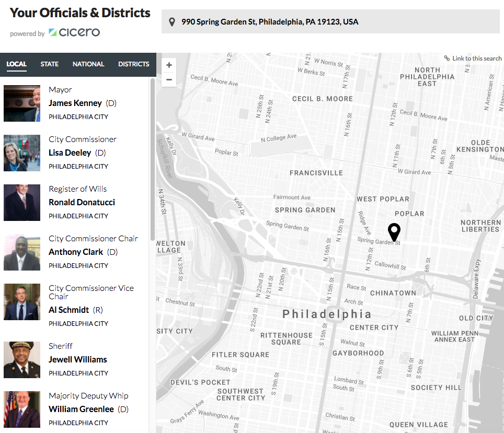Viewport: 504px width, 433px height.
Task: Click the map zoom out minus icon
Action: click(x=168, y=79)
